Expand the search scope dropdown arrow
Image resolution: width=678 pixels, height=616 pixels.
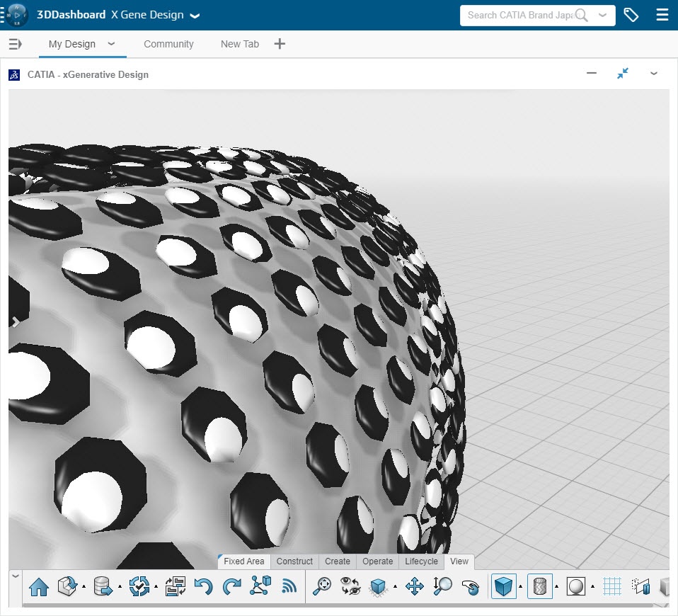[602, 15]
